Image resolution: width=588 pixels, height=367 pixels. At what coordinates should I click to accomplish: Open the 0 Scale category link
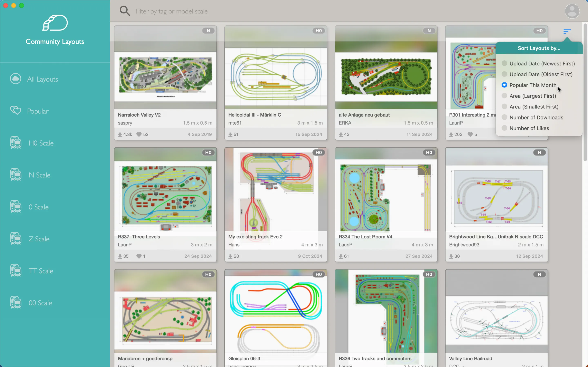point(38,207)
